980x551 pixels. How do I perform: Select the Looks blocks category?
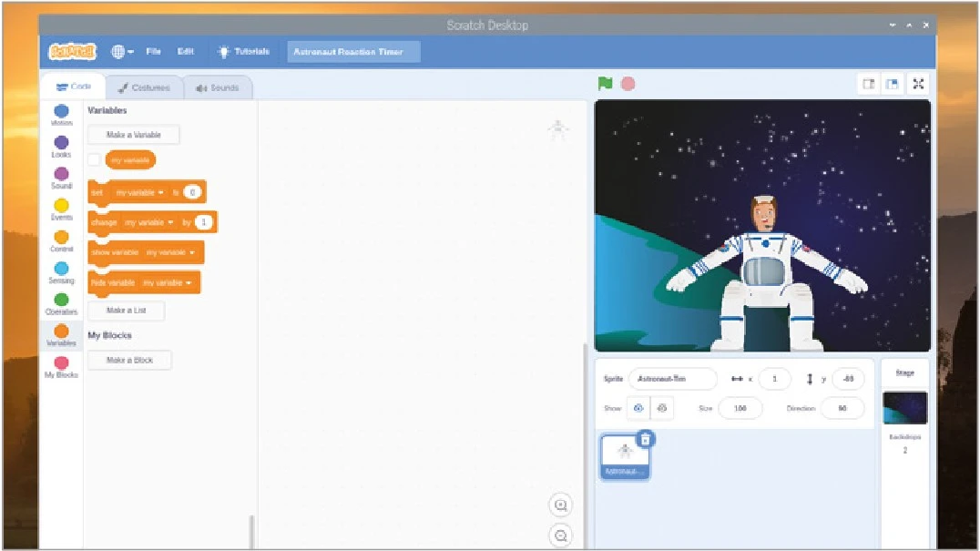[61, 143]
